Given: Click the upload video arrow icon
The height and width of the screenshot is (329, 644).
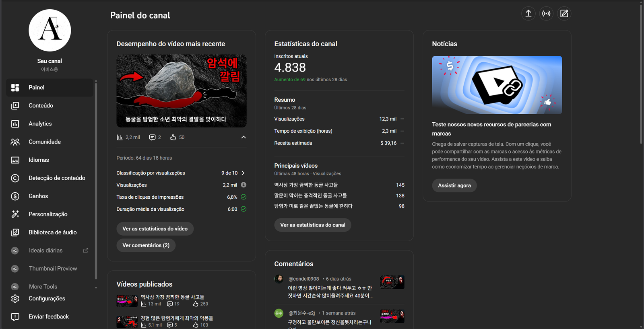Looking at the screenshot, I should coord(528,14).
